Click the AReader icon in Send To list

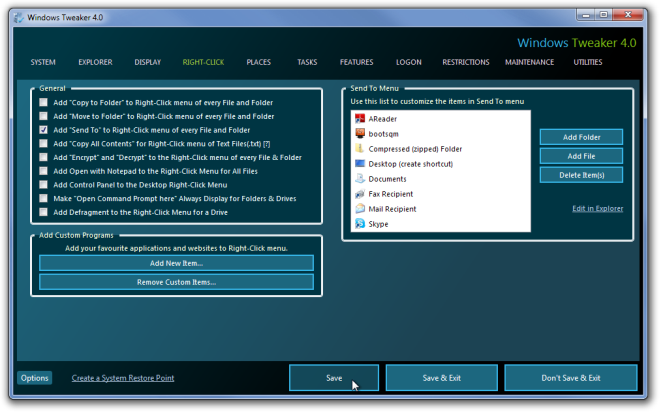pos(360,119)
